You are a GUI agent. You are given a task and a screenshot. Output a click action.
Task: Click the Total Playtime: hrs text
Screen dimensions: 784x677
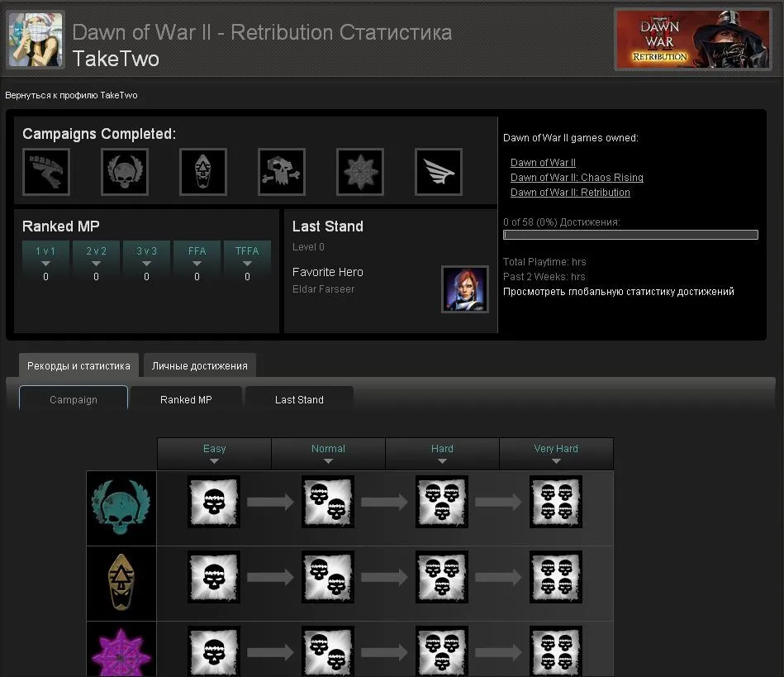point(544,261)
